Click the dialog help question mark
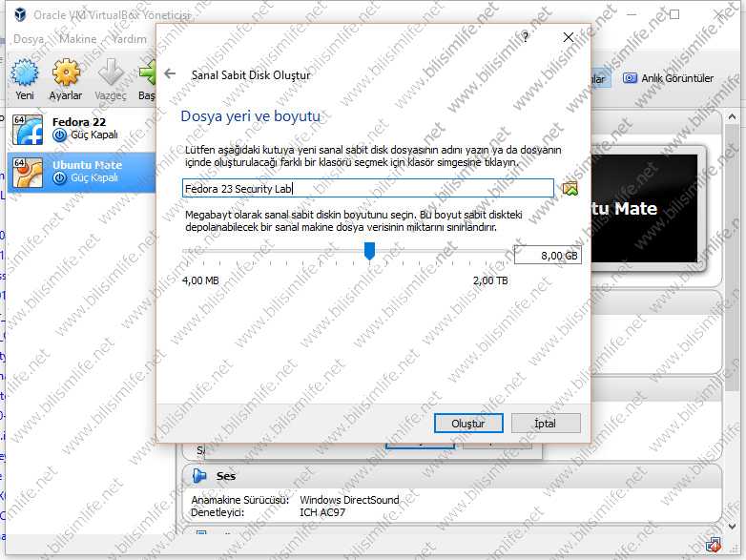 coord(526,37)
